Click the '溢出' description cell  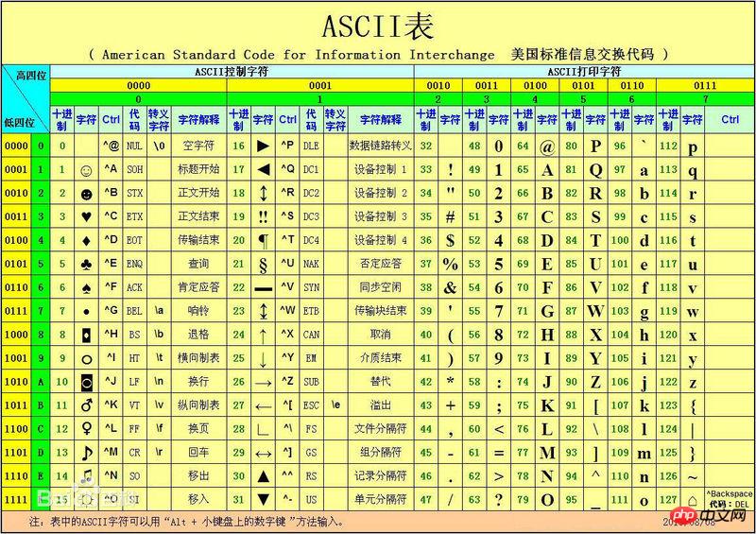(381, 405)
